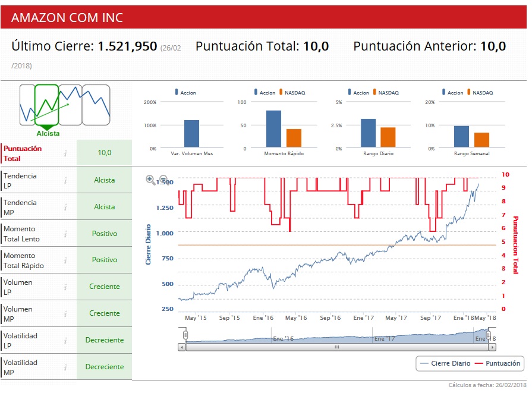The image size is (532, 393).
Task: Click the Último Cierre value 1.521,950
Action: click(128, 46)
